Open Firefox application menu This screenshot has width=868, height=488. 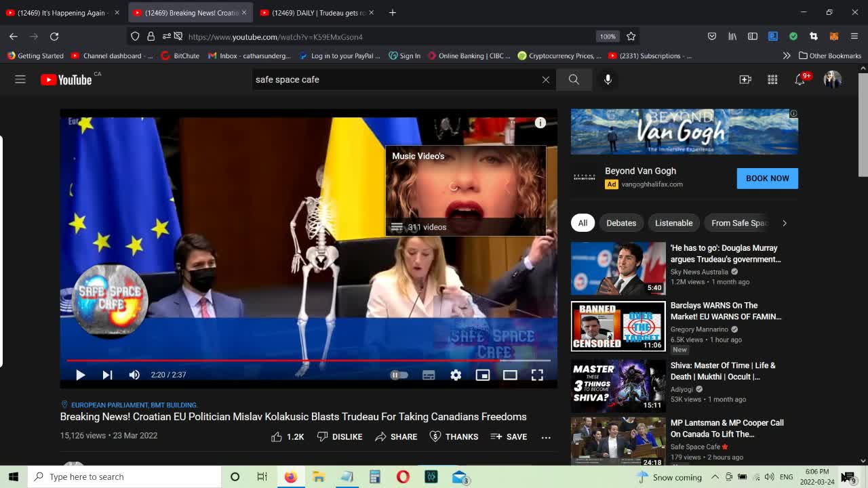pos(854,37)
